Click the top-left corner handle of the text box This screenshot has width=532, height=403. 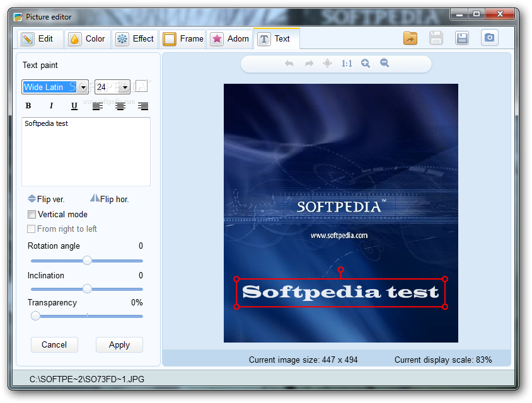click(237, 279)
